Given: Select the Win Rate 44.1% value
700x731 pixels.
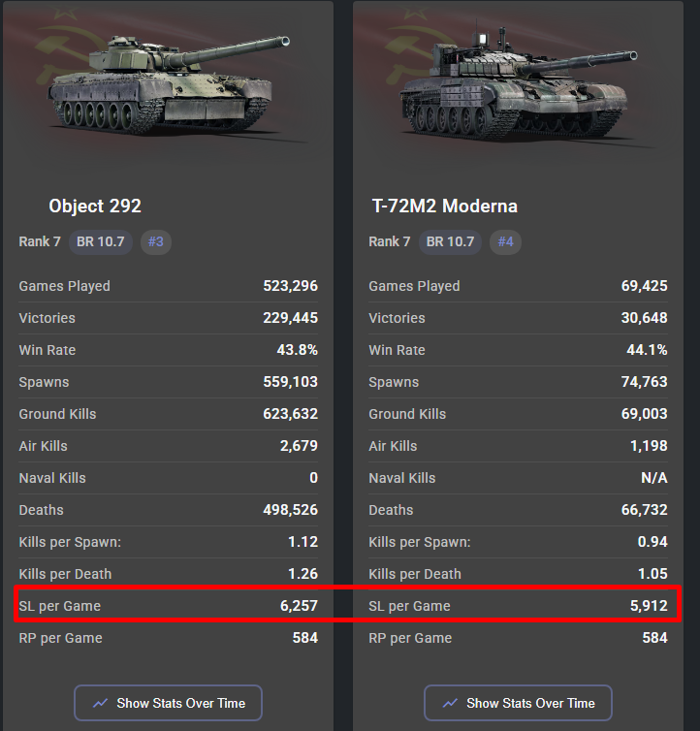Looking at the screenshot, I should coord(647,350).
